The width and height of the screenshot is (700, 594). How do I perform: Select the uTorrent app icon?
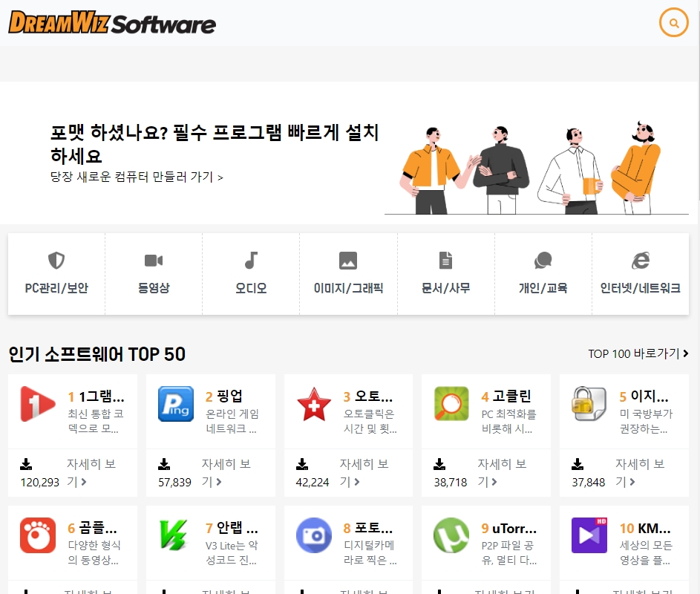click(451, 535)
